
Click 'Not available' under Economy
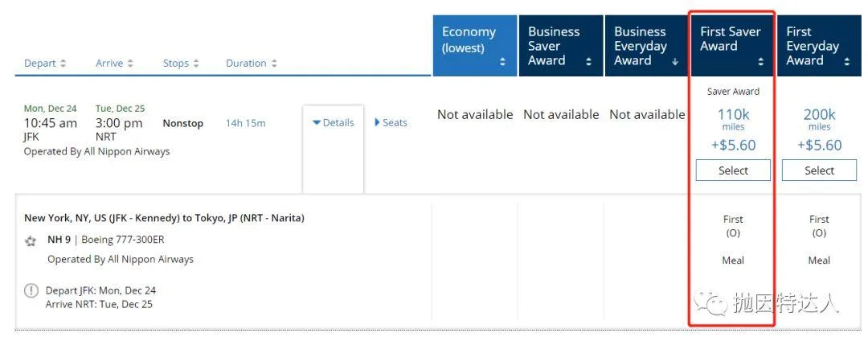tap(475, 114)
